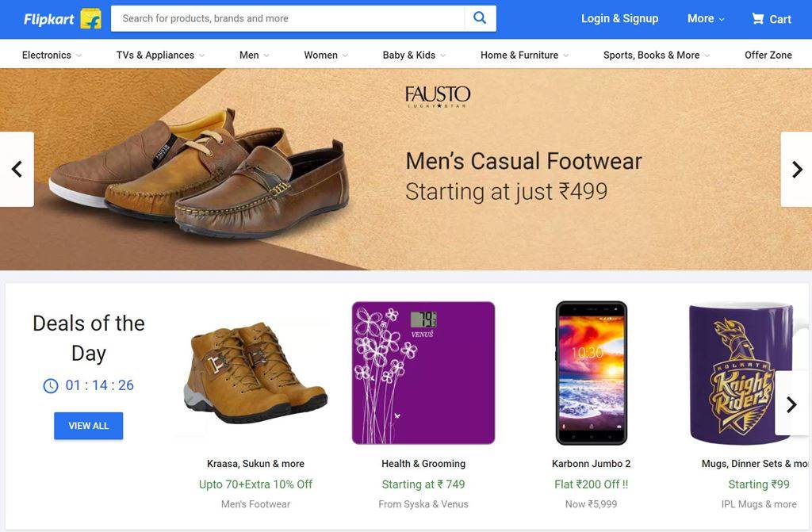Open the Cart
The height and width of the screenshot is (532, 812).
coord(770,18)
